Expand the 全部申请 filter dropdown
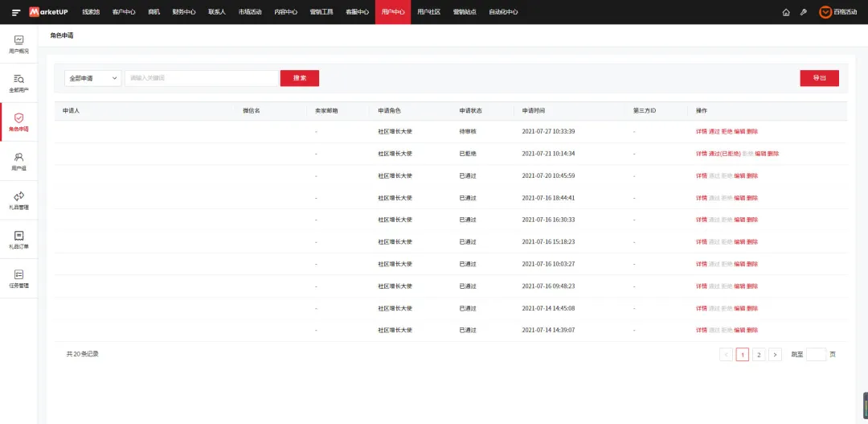This screenshot has height=424, width=868. point(93,78)
